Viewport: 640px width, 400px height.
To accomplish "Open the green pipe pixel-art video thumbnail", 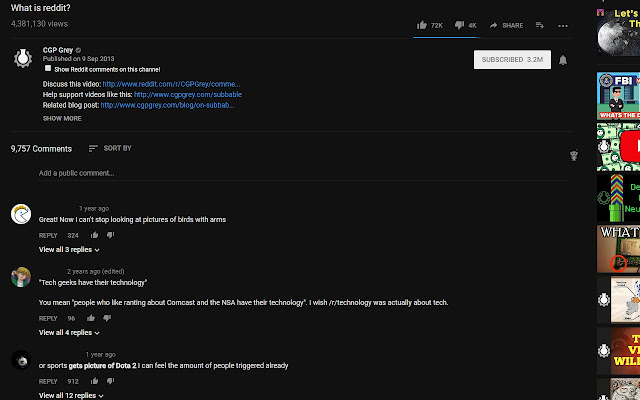I will coord(618,198).
